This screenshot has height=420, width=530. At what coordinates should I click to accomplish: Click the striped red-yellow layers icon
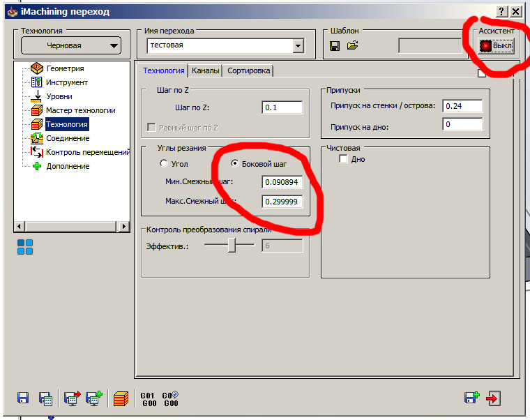tap(121, 398)
